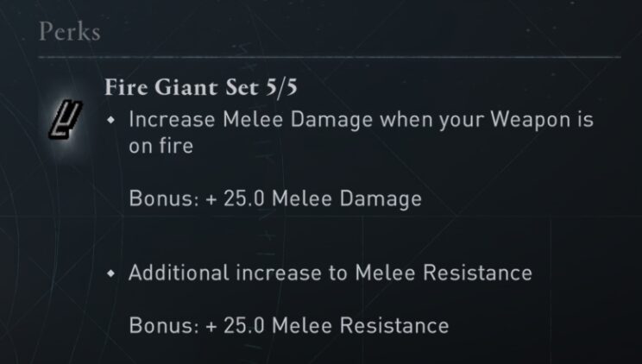Click "Melee Resistance" in the Additional increase line

click(455, 273)
